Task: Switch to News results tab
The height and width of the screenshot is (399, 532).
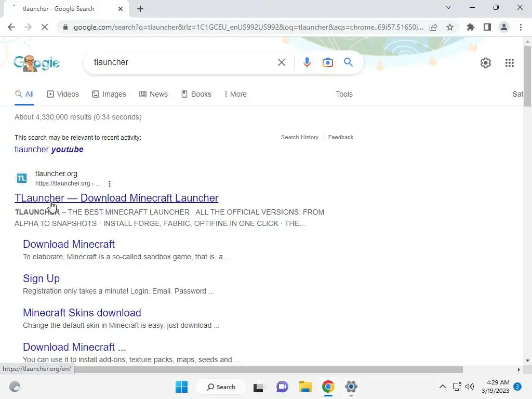Action: pos(153,95)
